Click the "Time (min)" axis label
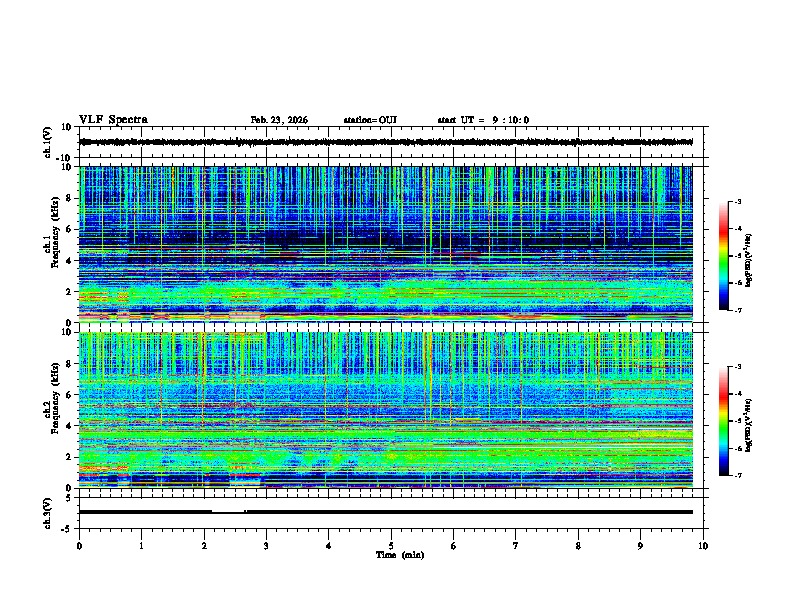This screenshot has height=612, width=792. (400, 555)
